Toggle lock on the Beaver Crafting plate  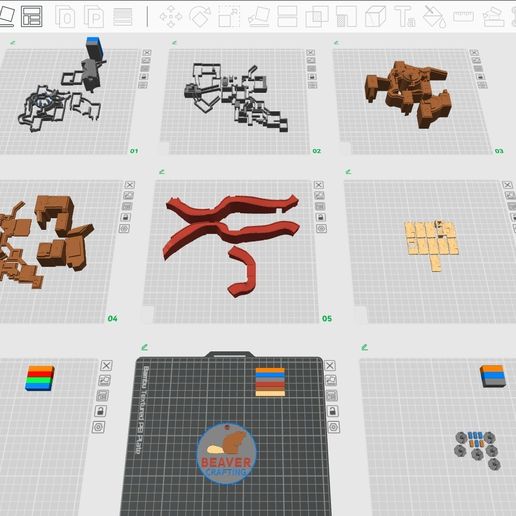pos(333,411)
